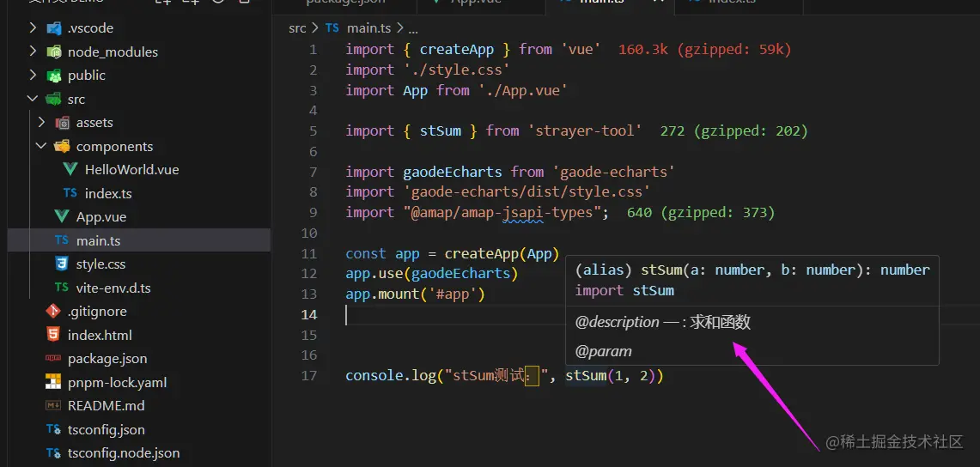The height and width of the screenshot is (467, 980).
Task: Click the 272 (gzipped: 202) import cost
Action: [x=734, y=131]
